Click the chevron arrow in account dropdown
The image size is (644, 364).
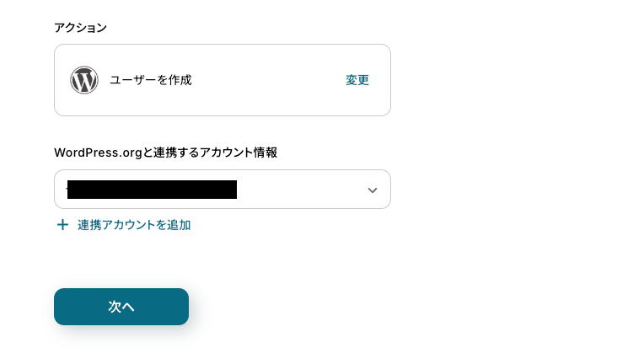tap(372, 190)
